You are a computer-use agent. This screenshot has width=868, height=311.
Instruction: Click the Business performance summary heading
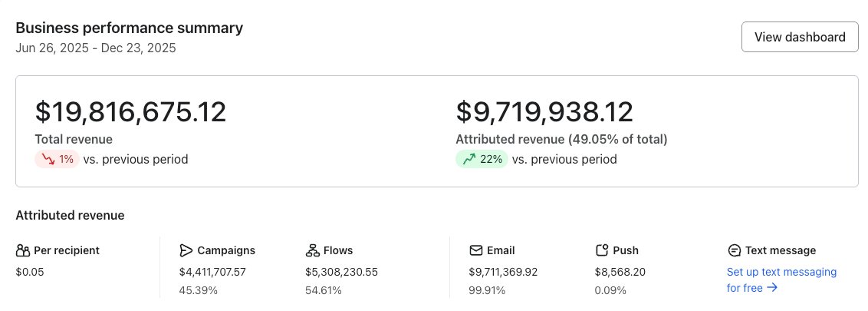click(x=129, y=28)
